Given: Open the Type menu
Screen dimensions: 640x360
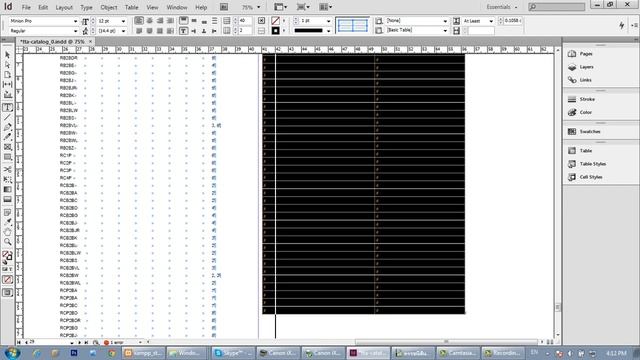Looking at the screenshot, I should pyautogui.click(x=86, y=7).
